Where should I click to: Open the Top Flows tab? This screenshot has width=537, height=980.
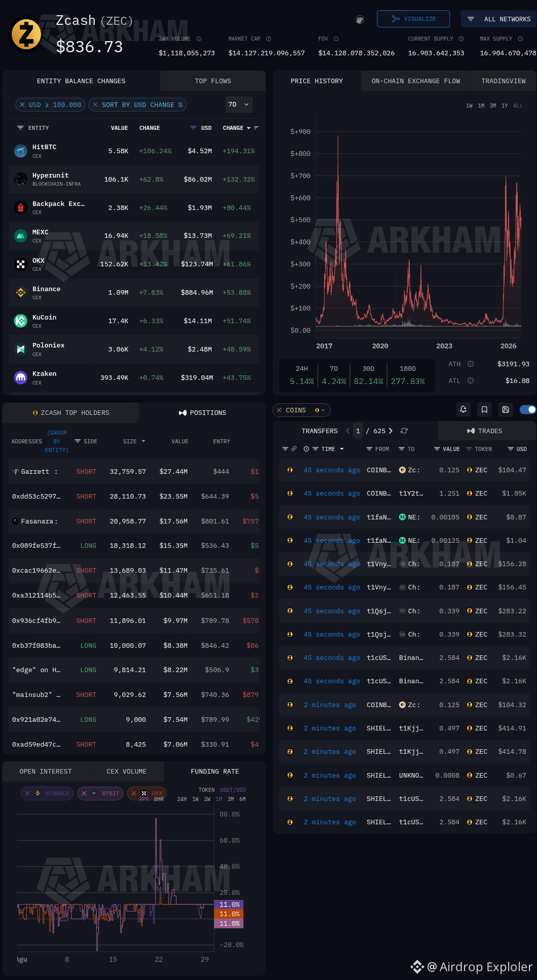click(x=213, y=81)
